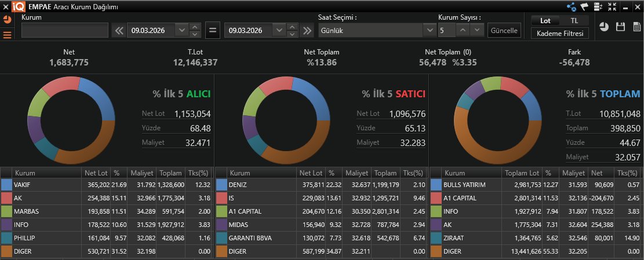Viewport: 644px width, 260px height.
Task: Click the flag icon in the title bar
Action: pyautogui.click(x=585, y=6)
